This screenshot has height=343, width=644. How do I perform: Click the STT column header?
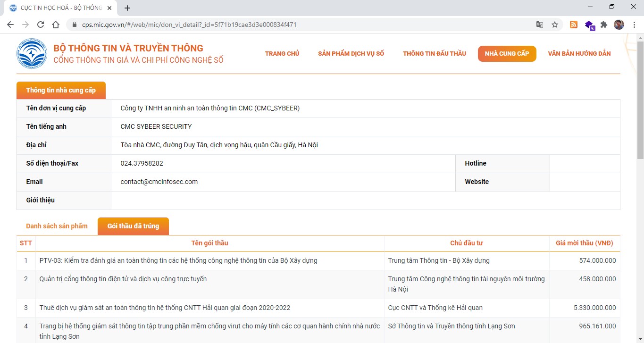tap(26, 243)
